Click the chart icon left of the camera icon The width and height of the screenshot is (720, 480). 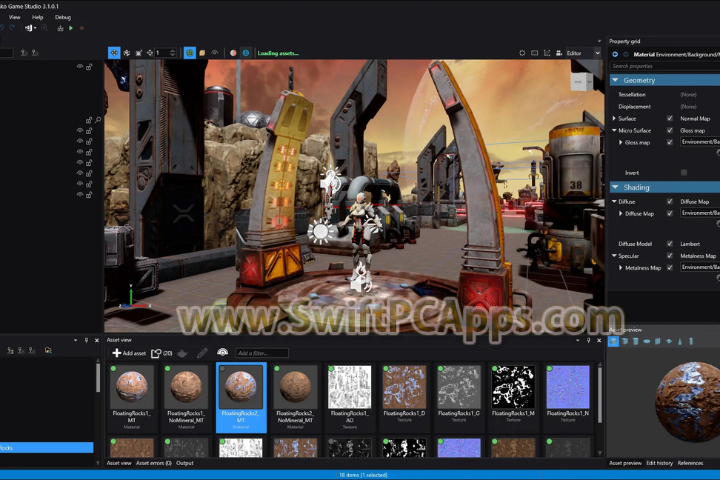pos(547,53)
